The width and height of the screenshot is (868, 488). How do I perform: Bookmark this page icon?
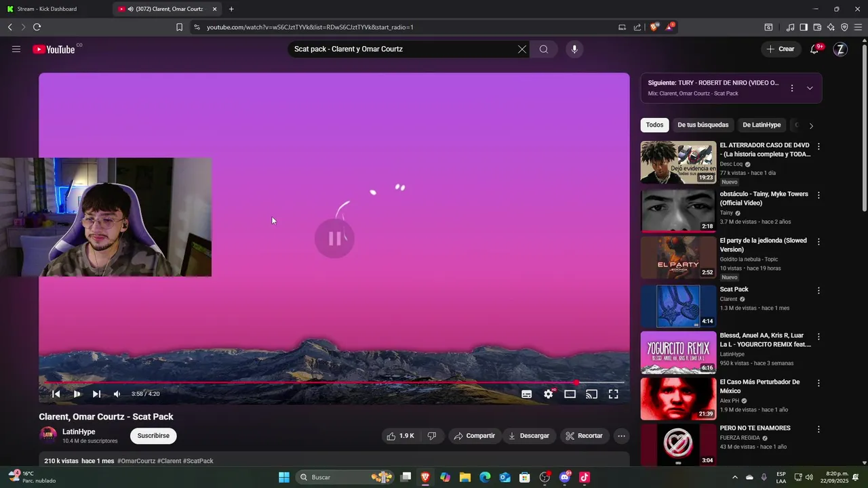(x=179, y=27)
